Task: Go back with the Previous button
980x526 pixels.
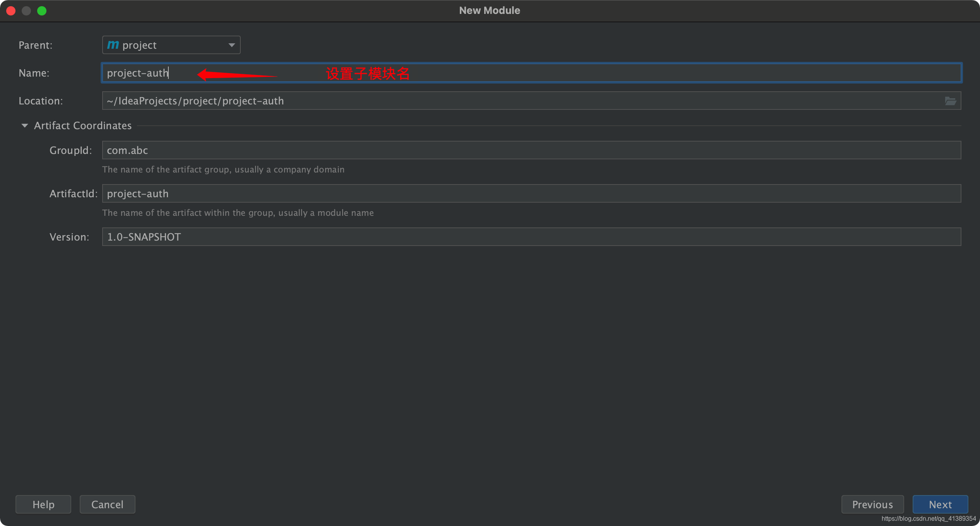Action: tap(872, 504)
